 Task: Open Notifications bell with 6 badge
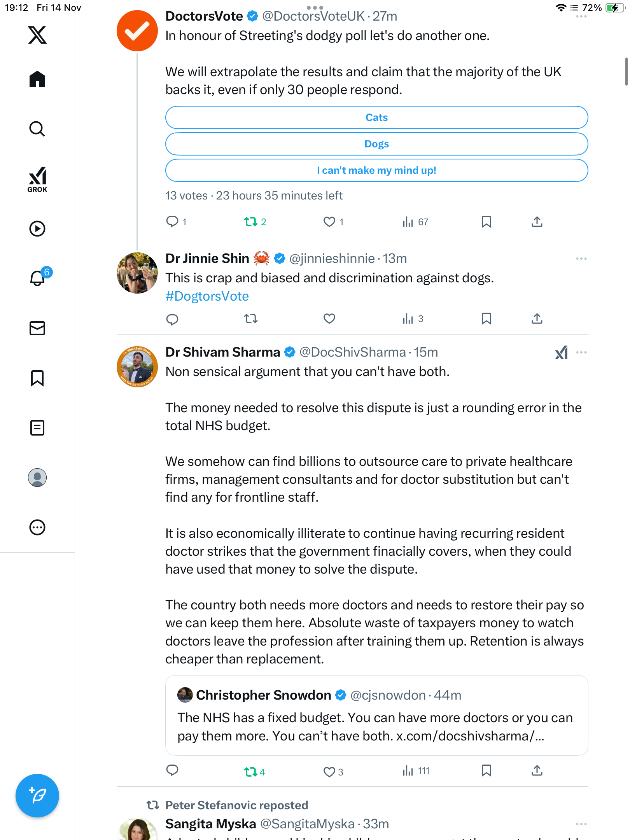[x=38, y=278]
